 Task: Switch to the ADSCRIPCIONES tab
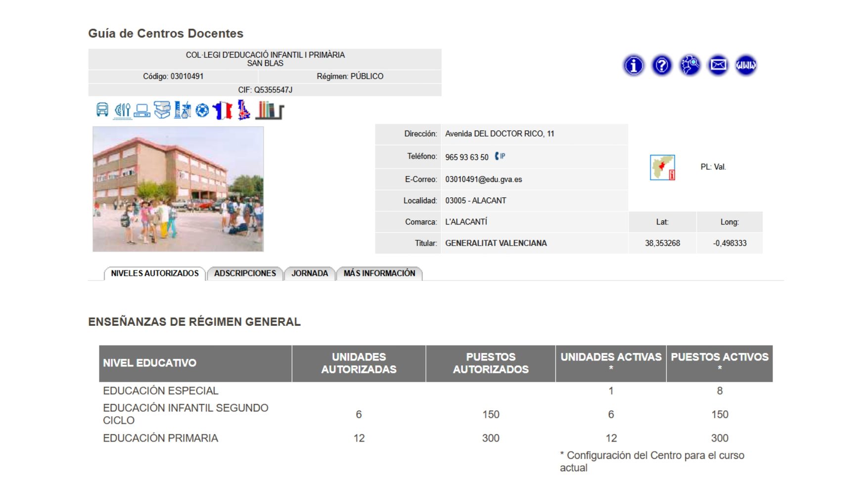click(245, 273)
